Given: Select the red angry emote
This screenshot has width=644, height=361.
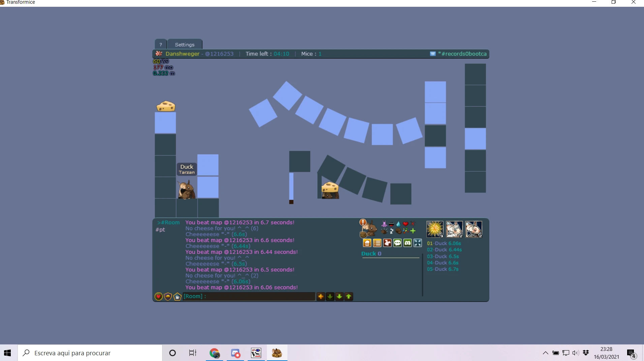Looking at the screenshot, I should point(413,224).
